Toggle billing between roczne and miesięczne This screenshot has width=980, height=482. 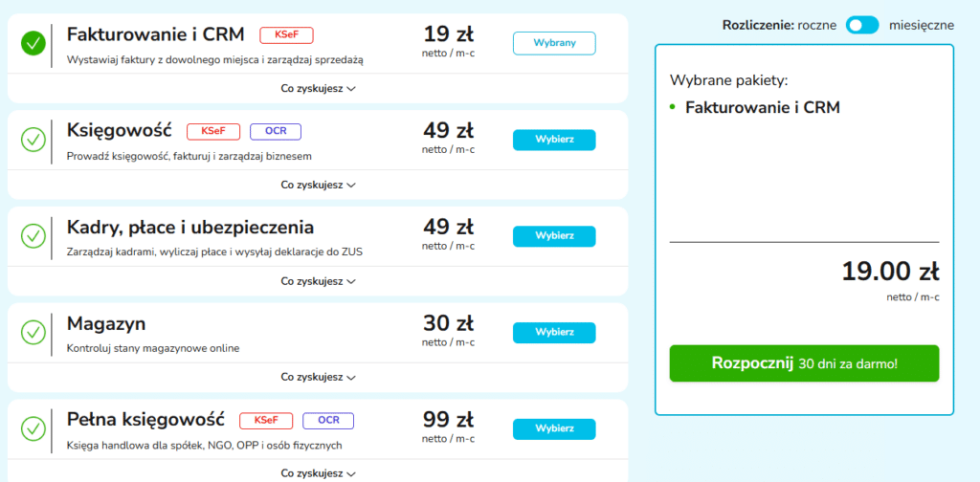coord(861,25)
